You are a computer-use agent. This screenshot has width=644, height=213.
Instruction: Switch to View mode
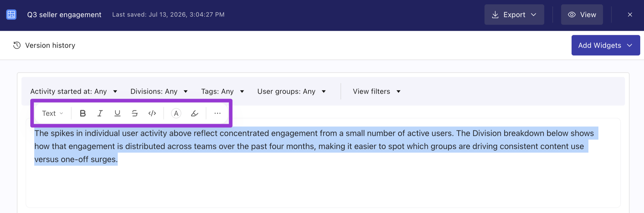click(x=582, y=14)
